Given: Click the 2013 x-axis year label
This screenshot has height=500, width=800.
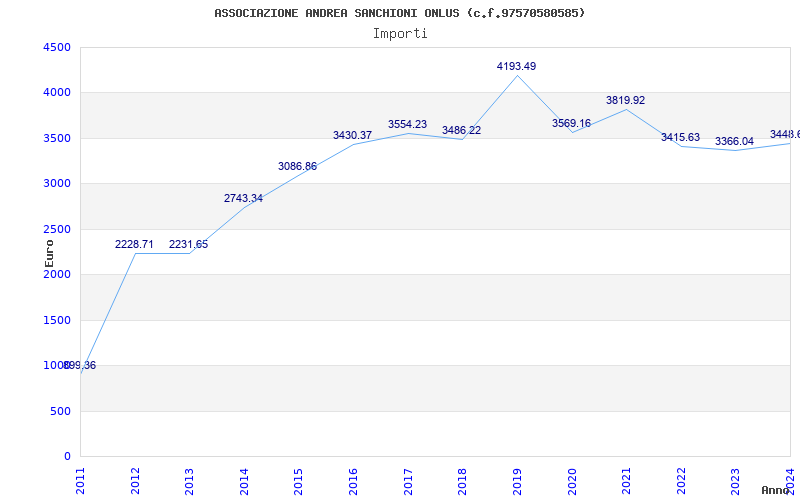Looking at the screenshot, I should pos(189,481).
